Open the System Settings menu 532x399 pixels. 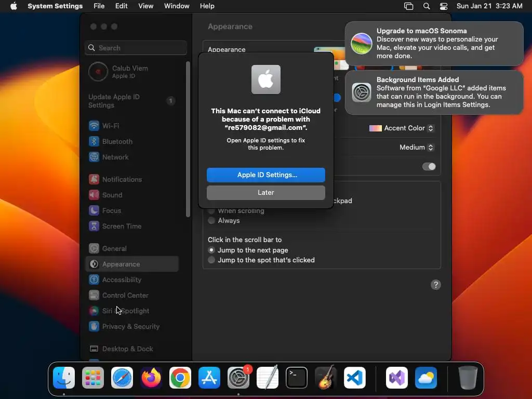click(x=55, y=6)
